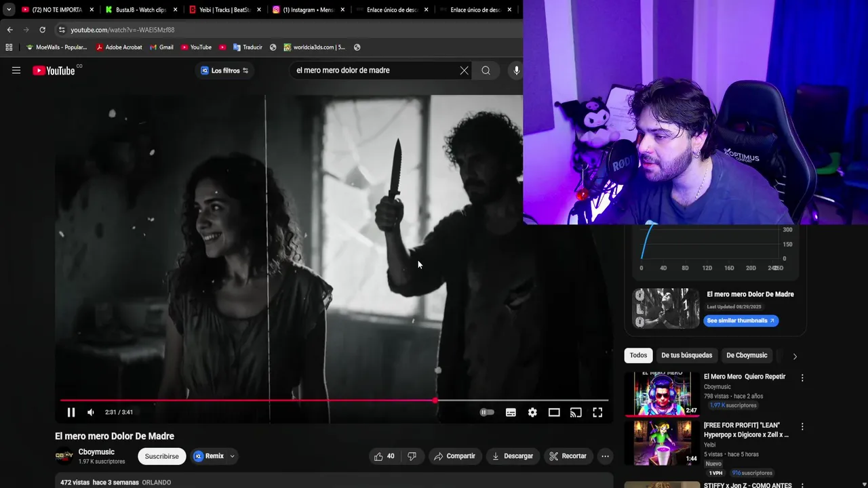
Task: Close the BustaJB tab
Action: click(176, 9)
